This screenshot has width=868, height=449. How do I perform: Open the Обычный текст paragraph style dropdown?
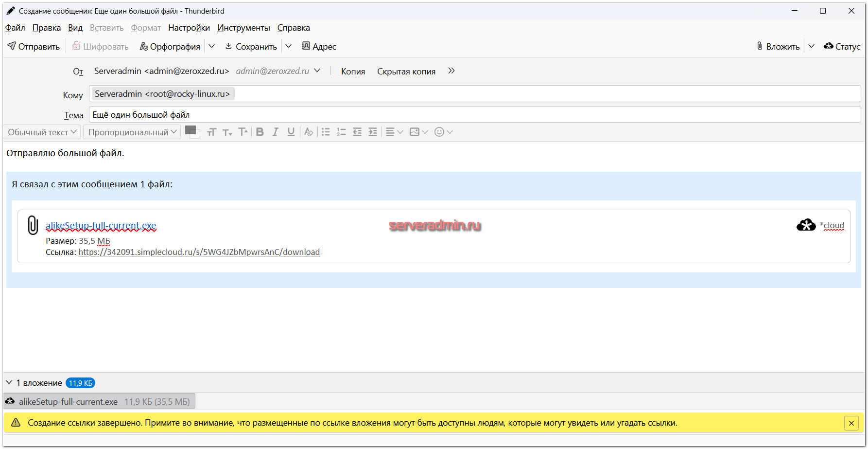(x=42, y=132)
